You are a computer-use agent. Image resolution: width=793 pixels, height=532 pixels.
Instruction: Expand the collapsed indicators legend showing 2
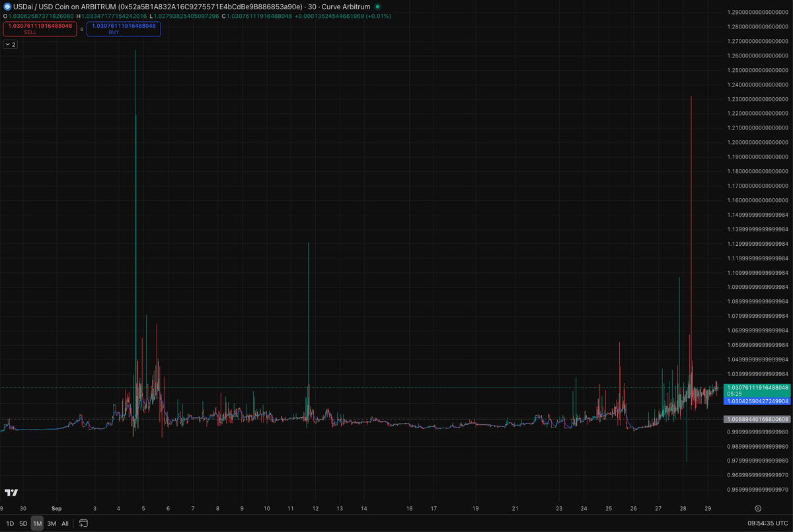click(x=11, y=44)
